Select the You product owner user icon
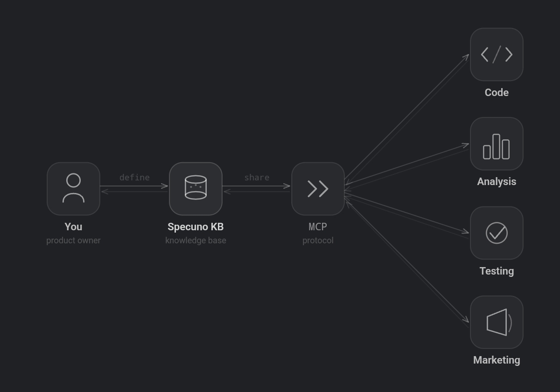560x392 pixels. tap(73, 189)
